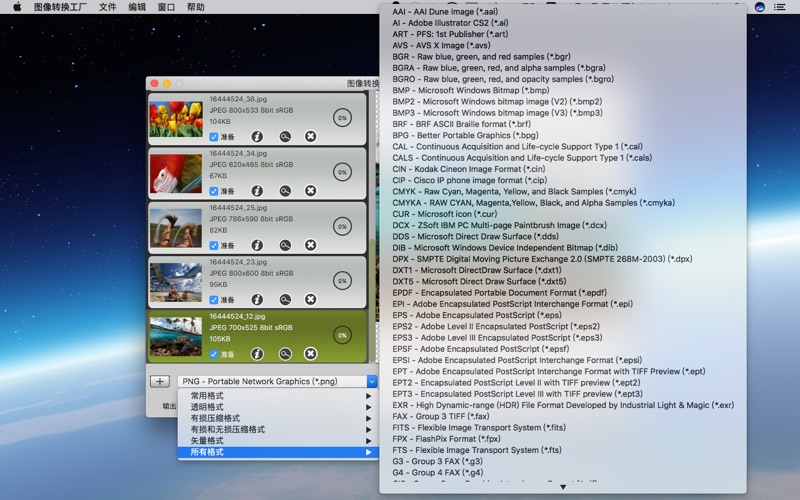
Task: Expand the 常用格式 submenu
Action: click(x=208, y=396)
